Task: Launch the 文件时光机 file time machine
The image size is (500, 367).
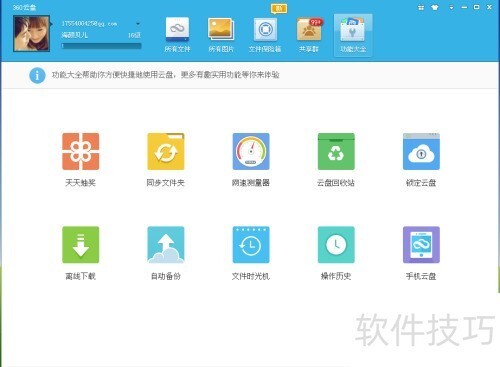Action: 251,245
